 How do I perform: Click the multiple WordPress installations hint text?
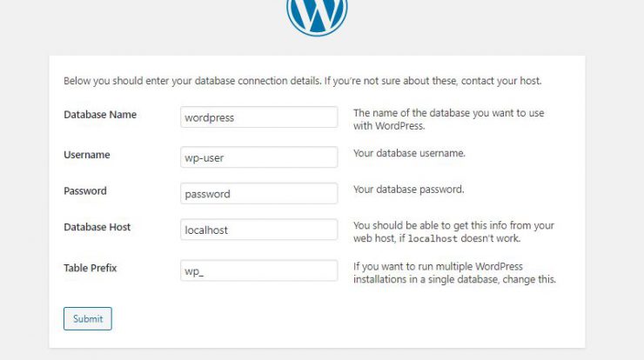pyautogui.click(x=454, y=272)
